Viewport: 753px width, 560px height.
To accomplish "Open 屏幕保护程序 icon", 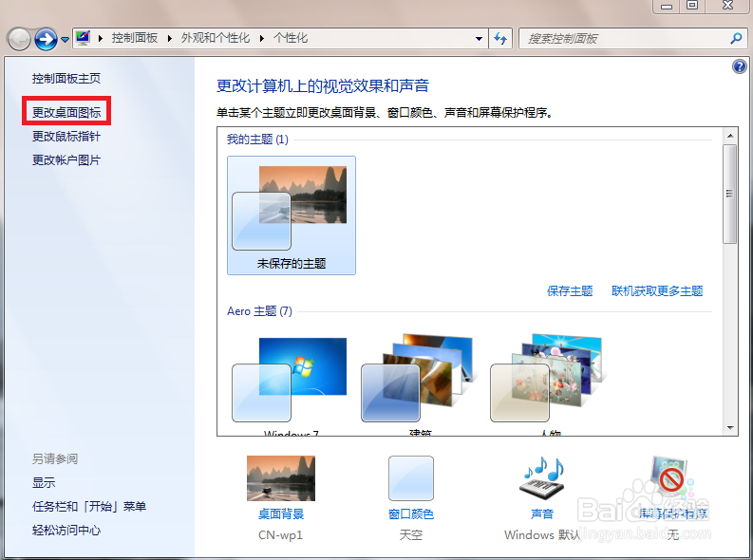I will (x=672, y=478).
